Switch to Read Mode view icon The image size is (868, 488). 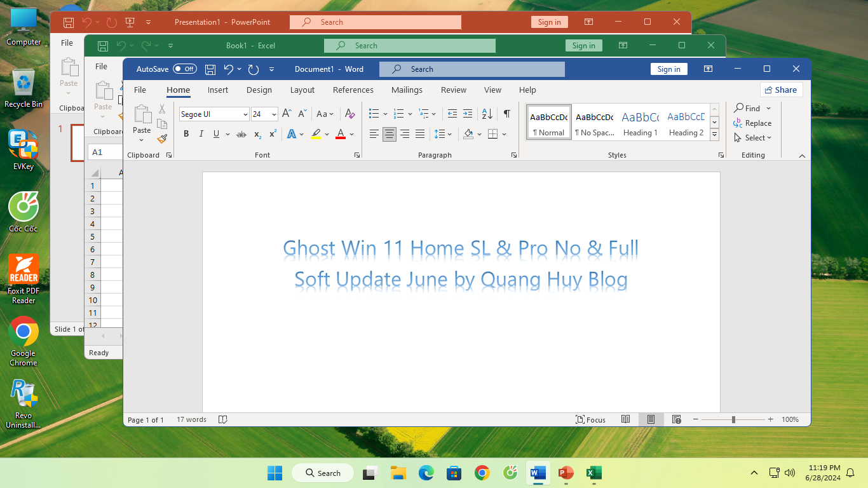[626, 419]
